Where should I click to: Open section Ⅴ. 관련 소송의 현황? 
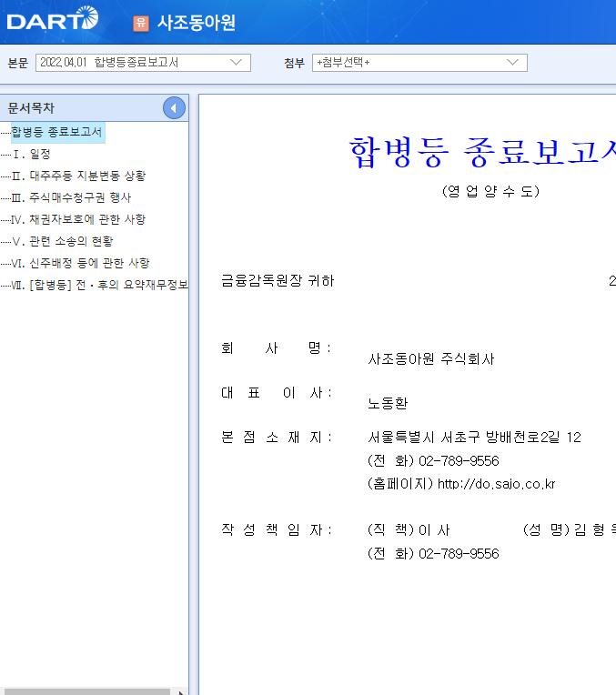pyautogui.click(x=63, y=241)
